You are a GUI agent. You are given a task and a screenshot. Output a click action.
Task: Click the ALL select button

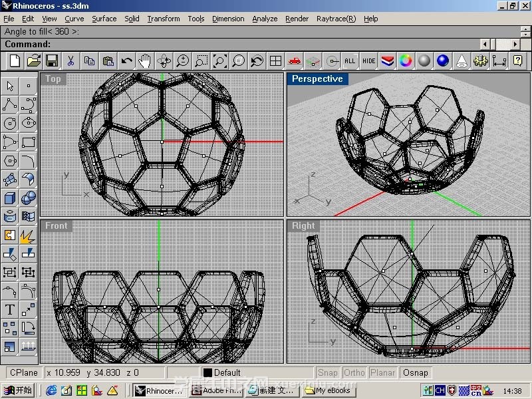(350, 61)
